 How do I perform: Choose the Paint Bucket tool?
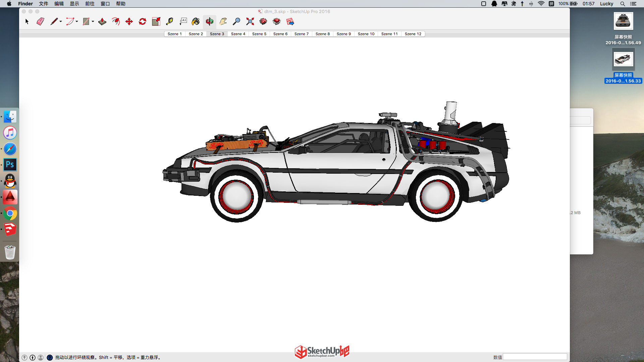pyautogui.click(x=196, y=21)
